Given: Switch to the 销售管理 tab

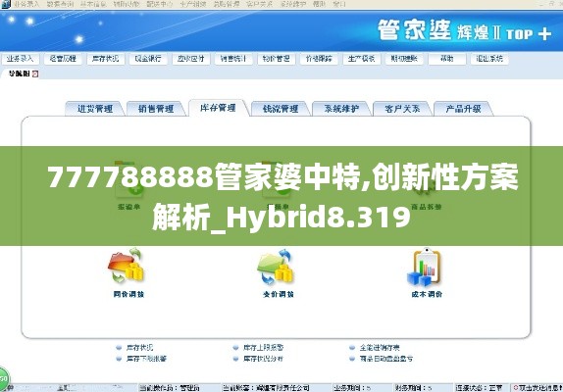Looking at the screenshot, I should click(x=156, y=109).
